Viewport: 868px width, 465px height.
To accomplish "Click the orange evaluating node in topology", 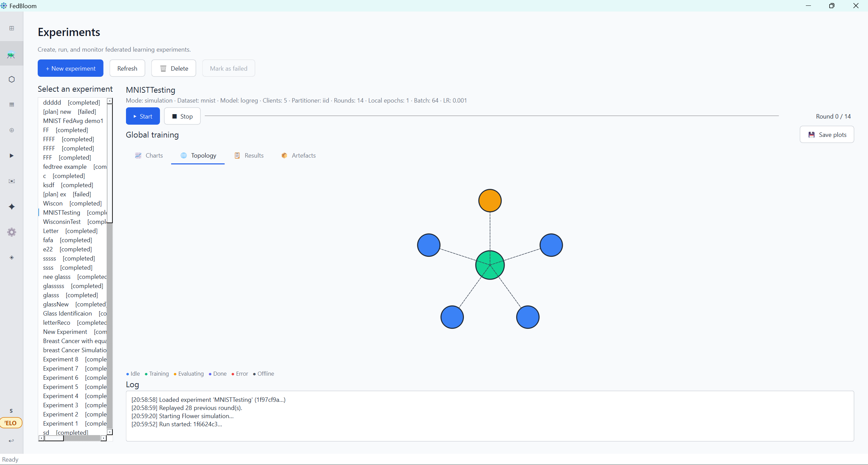I will [x=490, y=200].
